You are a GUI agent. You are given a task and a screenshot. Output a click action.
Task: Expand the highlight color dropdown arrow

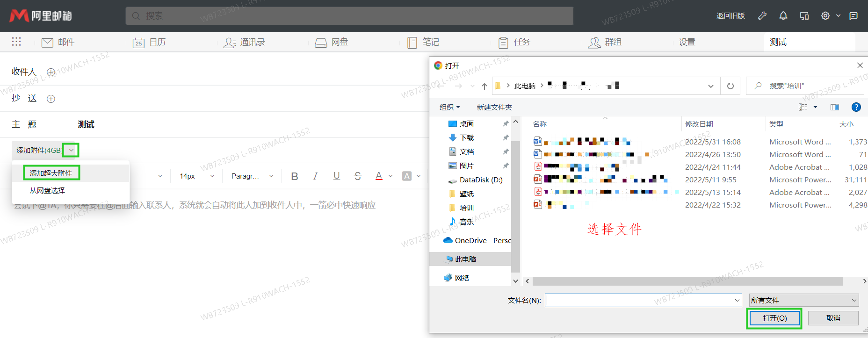point(419,176)
